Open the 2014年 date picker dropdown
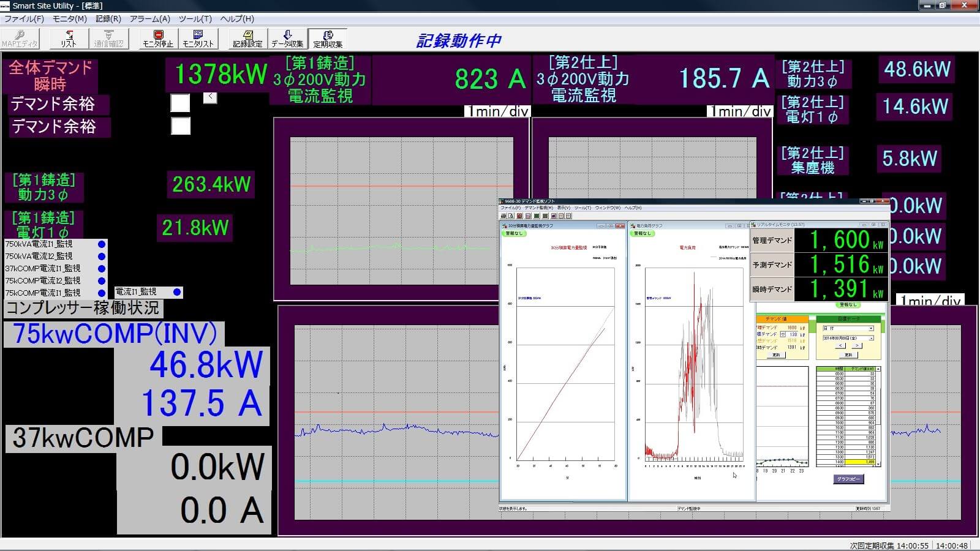 871,338
